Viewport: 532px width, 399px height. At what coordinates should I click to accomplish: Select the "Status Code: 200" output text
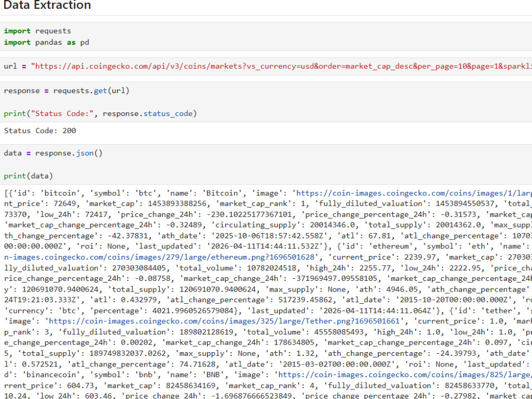[40, 131]
